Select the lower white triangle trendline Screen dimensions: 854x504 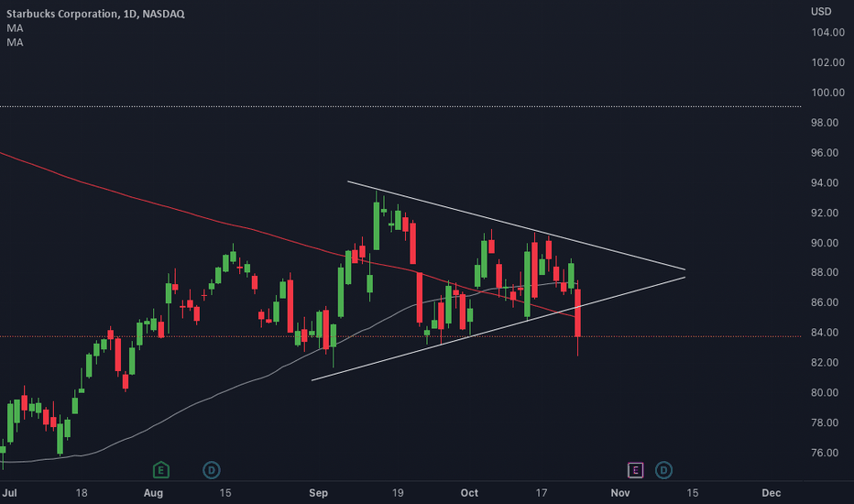coord(498,329)
